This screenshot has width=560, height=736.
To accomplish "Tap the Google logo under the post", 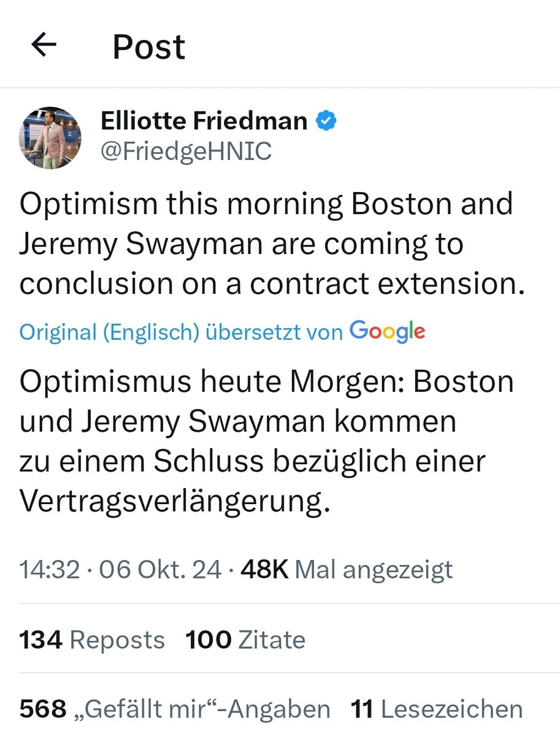I will [x=387, y=331].
